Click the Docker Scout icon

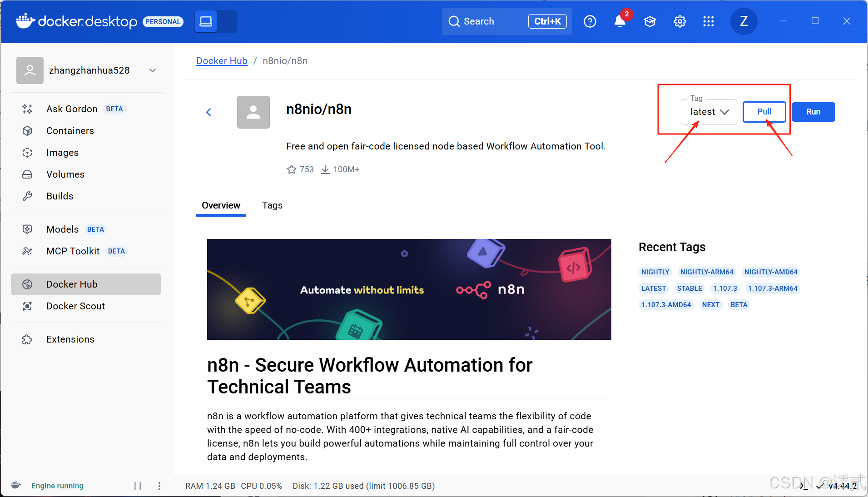27,306
